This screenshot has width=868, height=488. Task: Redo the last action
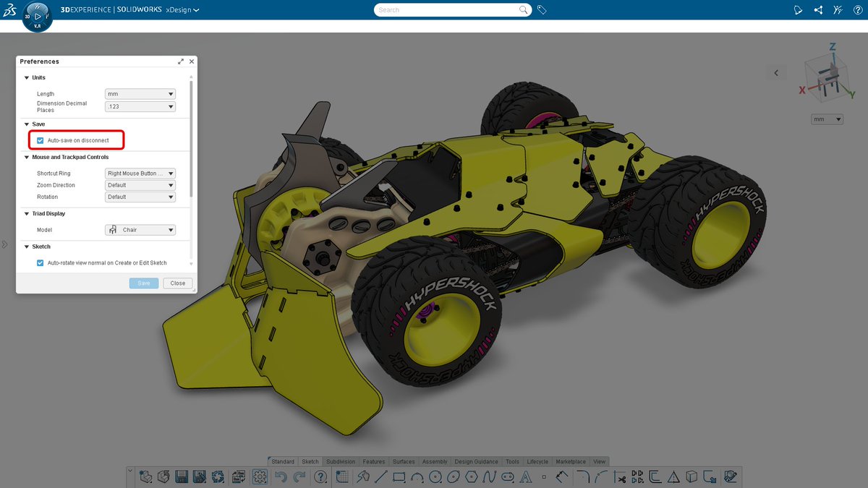click(x=299, y=476)
